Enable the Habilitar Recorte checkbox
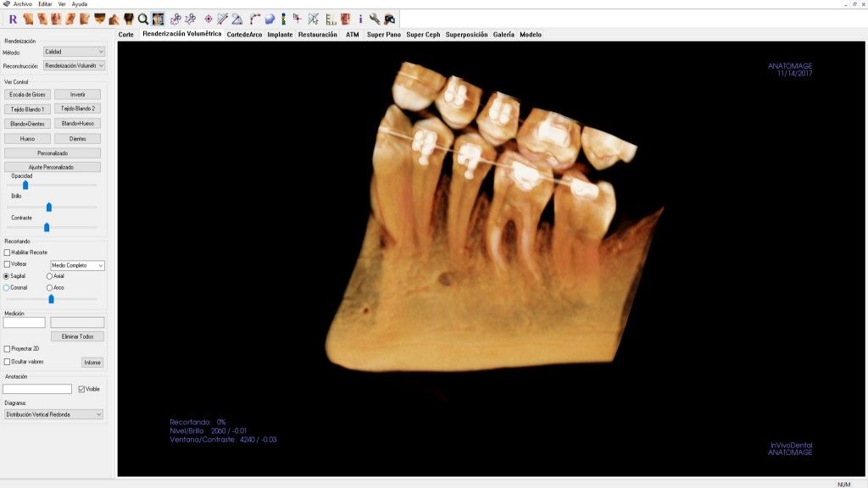This screenshot has height=488, width=868. click(x=8, y=252)
